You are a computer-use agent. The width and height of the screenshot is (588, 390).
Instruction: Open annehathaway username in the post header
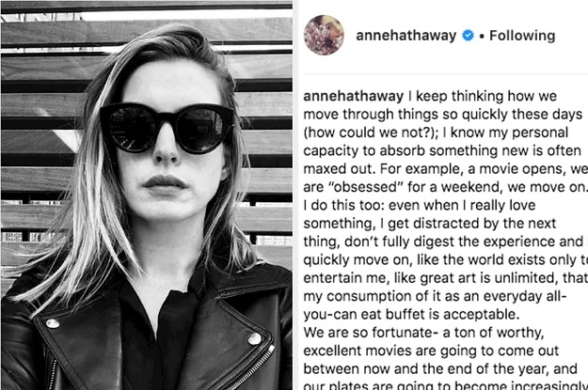pyautogui.click(x=406, y=36)
